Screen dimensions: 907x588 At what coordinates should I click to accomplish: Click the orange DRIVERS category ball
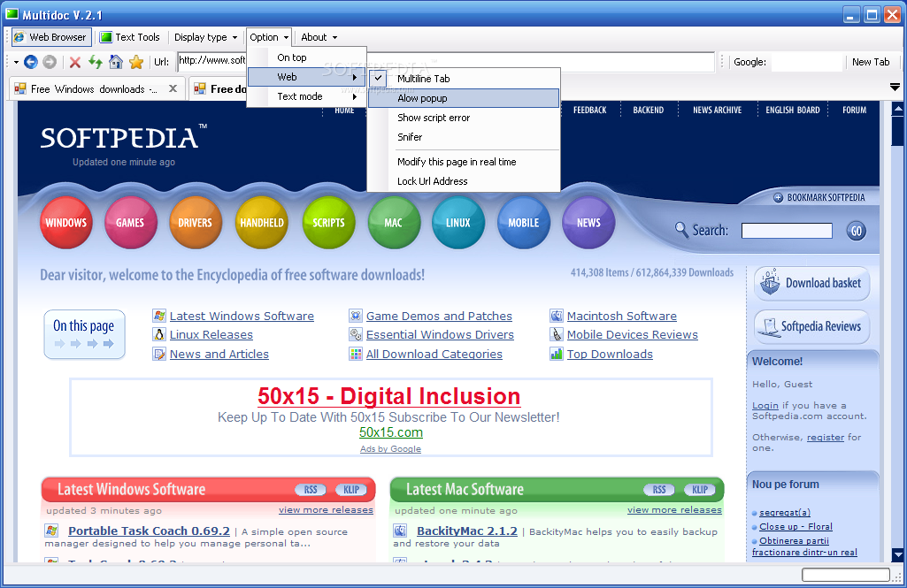point(196,223)
